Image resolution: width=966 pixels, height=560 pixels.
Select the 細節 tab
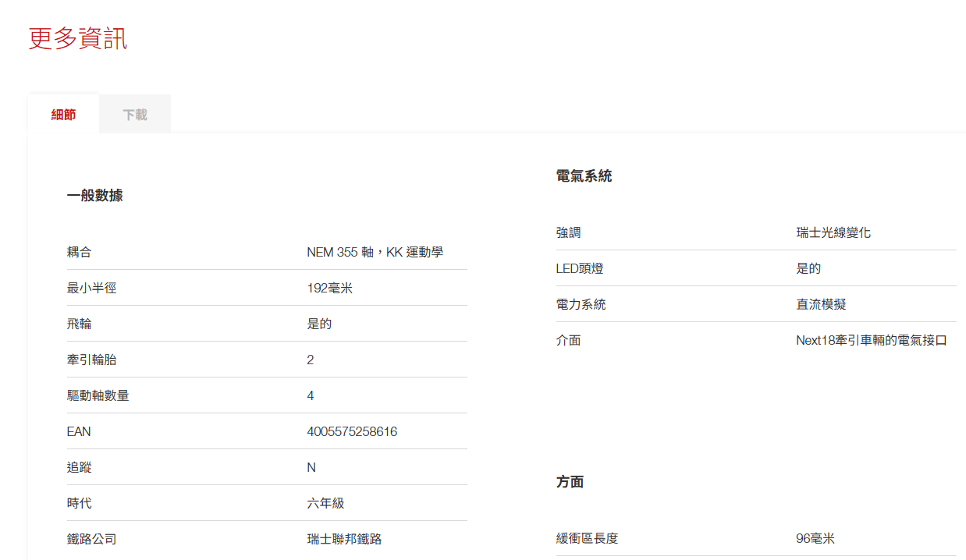coord(63,115)
